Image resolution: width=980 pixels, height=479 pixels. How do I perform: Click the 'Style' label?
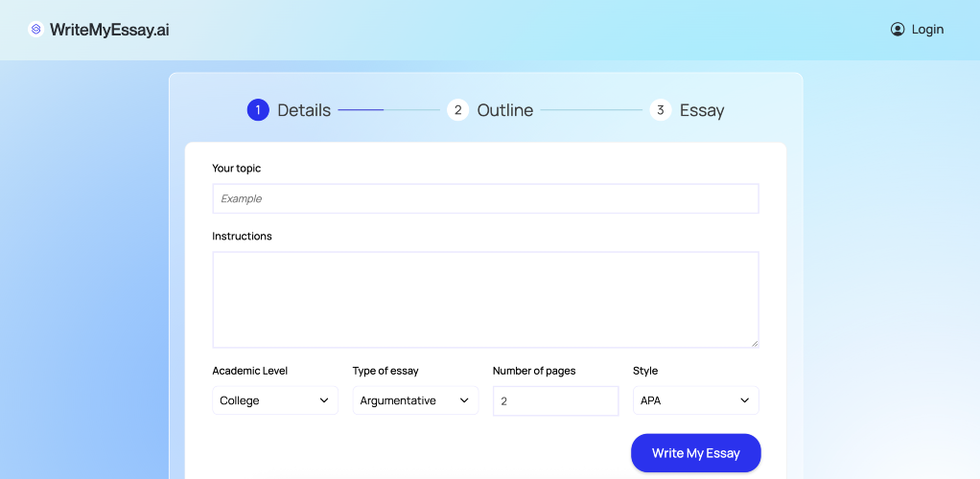[x=645, y=371]
